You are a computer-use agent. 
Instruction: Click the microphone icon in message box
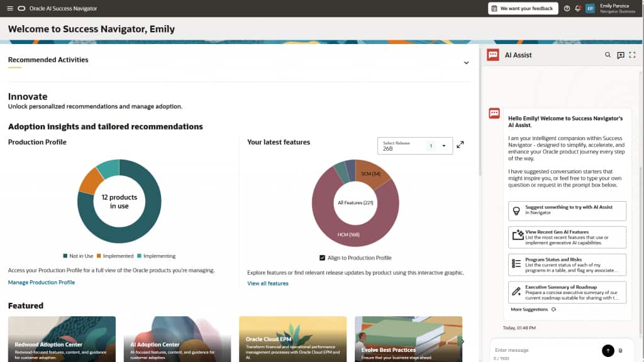pos(621,351)
